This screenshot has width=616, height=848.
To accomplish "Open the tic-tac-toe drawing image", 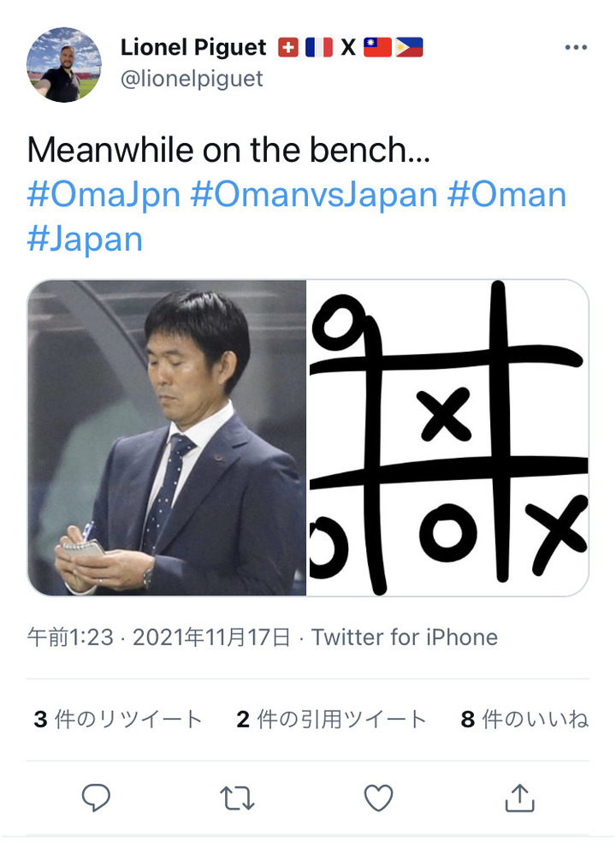I will [x=447, y=437].
